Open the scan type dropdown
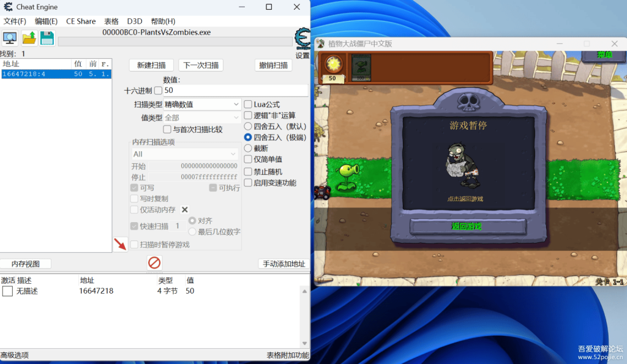This screenshot has height=364, width=627. tap(202, 104)
